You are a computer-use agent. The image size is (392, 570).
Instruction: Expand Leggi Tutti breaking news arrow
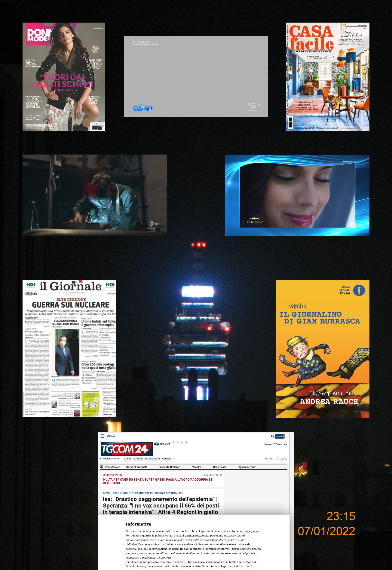(221, 475)
